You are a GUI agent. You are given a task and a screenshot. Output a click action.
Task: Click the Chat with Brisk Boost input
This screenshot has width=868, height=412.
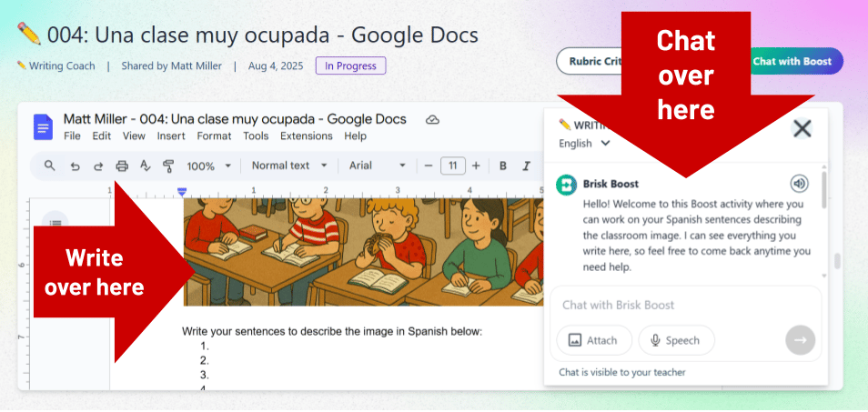click(x=685, y=306)
